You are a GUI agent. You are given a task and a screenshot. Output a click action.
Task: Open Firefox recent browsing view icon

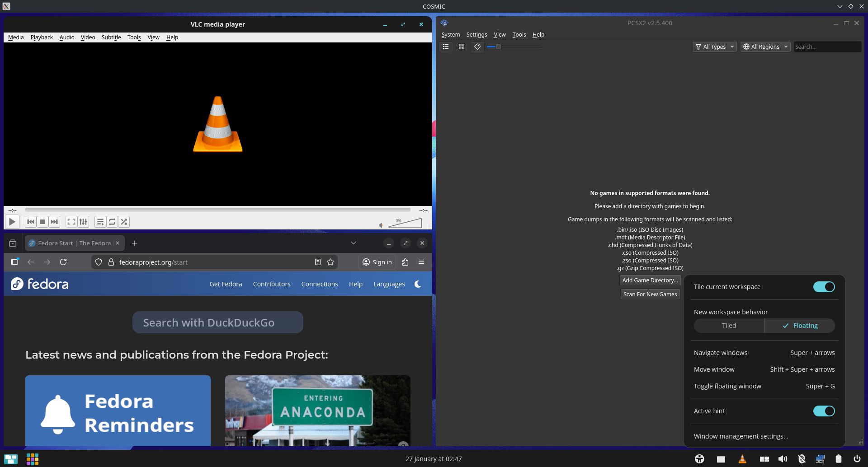click(x=13, y=243)
